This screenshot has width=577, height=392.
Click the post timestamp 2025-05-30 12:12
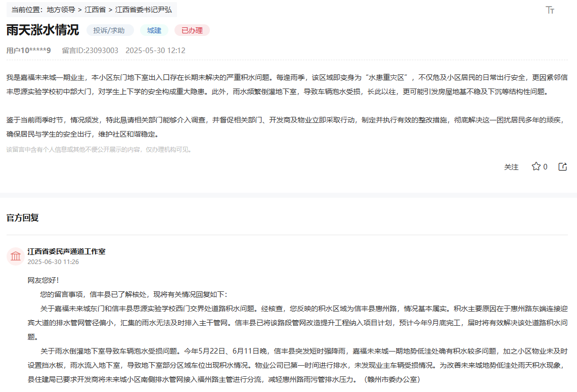click(155, 51)
